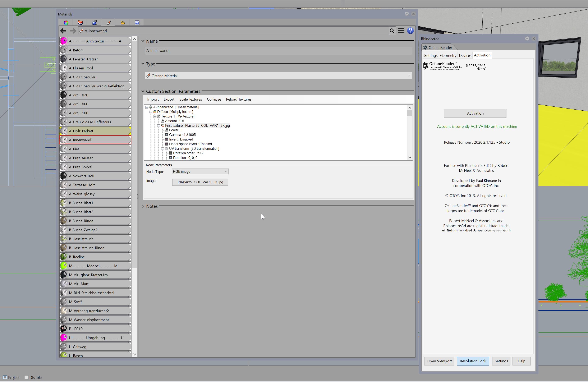Viewport: 588px width, 382px height.
Task: Click Reload Textures in parameters menu
Action: (239, 99)
